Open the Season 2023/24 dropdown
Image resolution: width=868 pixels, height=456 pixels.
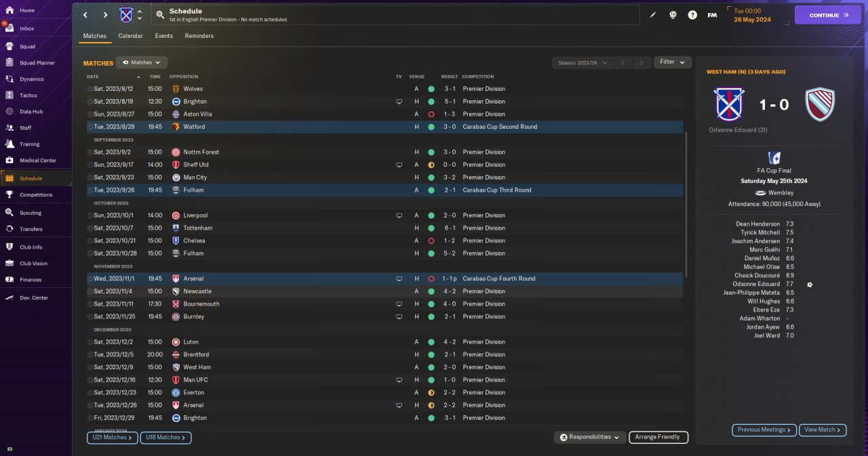[583, 62]
